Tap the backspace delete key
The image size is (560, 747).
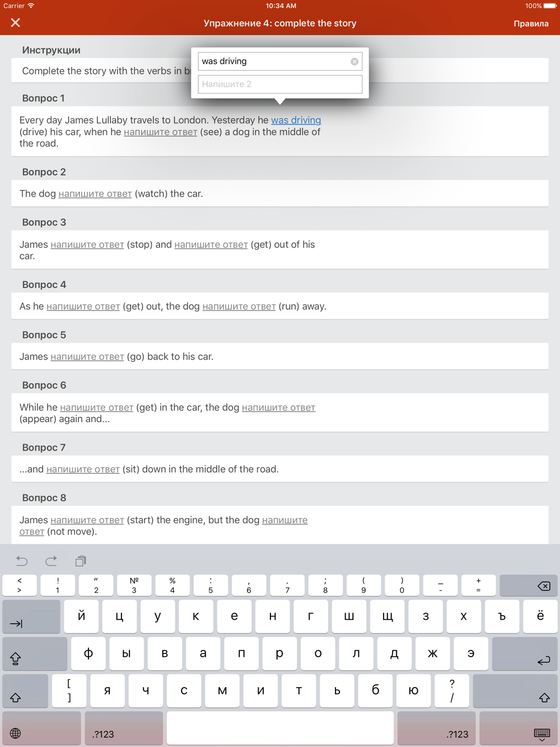coord(528,586)
